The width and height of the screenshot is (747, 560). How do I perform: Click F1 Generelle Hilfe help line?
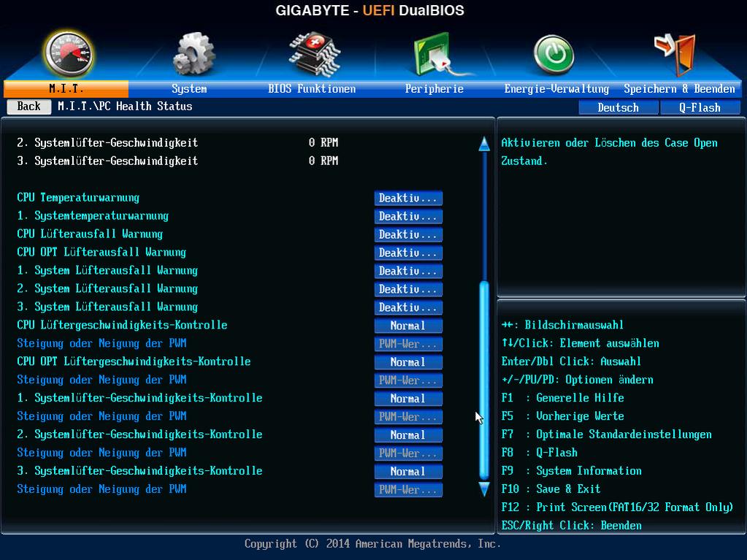(563, 398)
